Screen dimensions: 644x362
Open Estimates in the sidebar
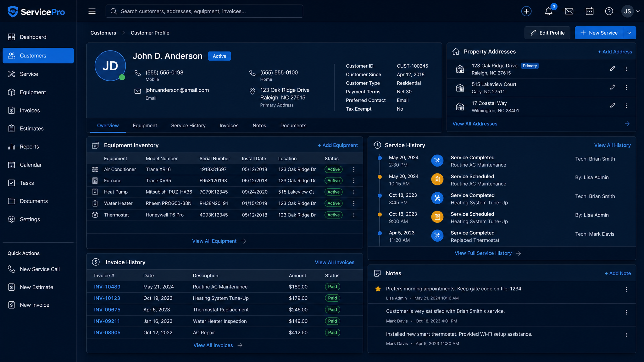tap(38, 129)
